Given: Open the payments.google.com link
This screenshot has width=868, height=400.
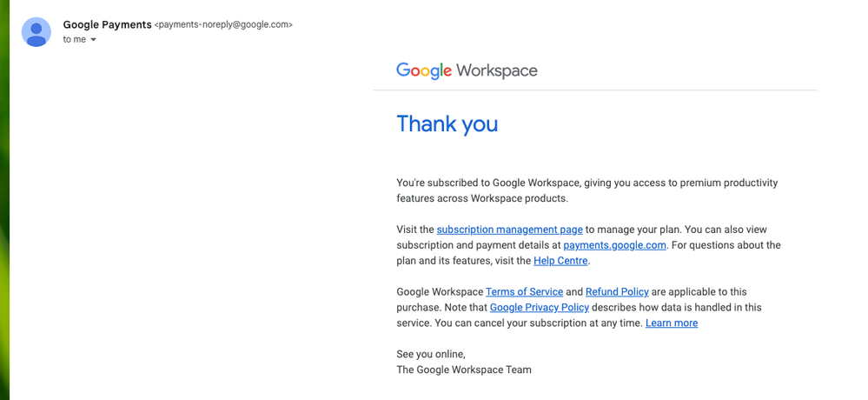Looking at the screenshot, I should (614, 245).
